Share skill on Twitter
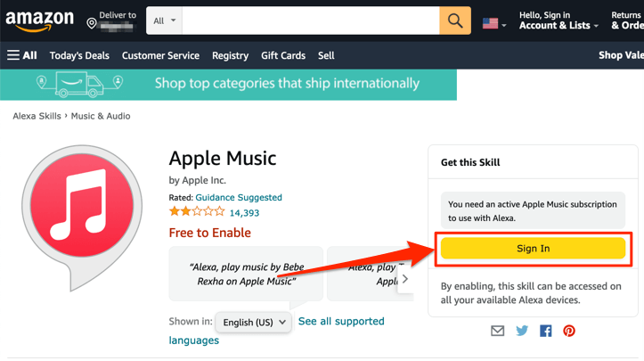The image size is (644, 361). (522, 331)
